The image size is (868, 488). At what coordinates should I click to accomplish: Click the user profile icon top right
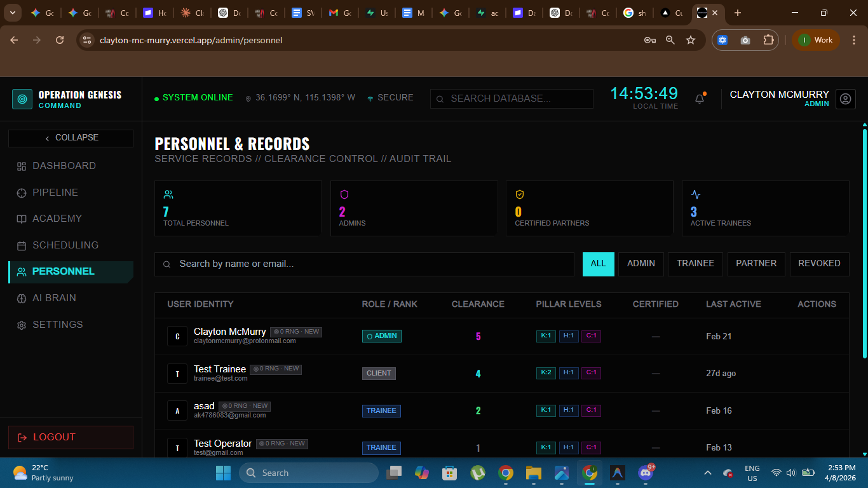click(845, 99)
